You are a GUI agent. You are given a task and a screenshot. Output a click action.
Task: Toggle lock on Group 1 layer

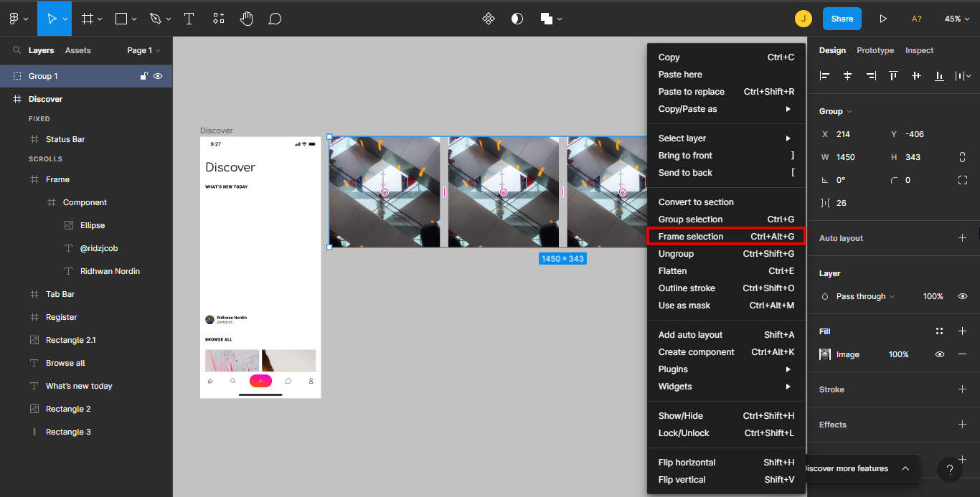coord(143,76)
